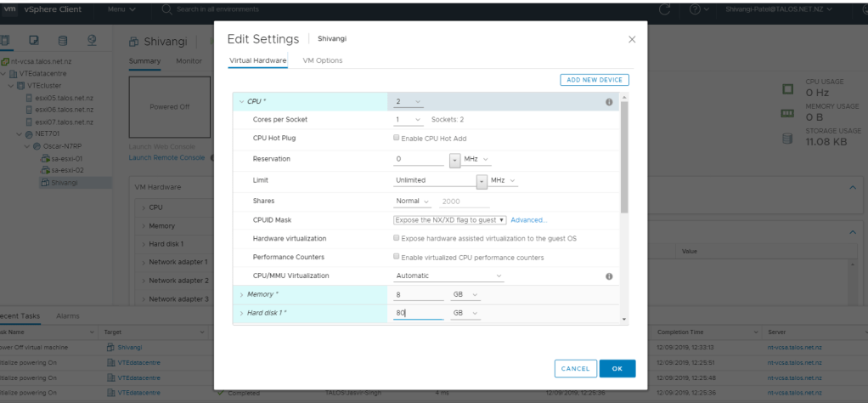The image size is (868, 403).
Task: Open the Cores per Socket dropdown
Action: (x=409, y=120)
